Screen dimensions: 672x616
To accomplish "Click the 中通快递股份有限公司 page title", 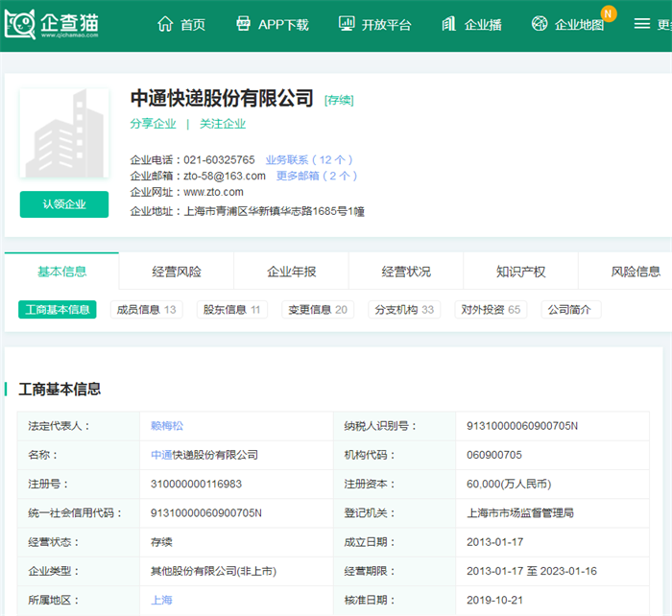I will point(222,98).
